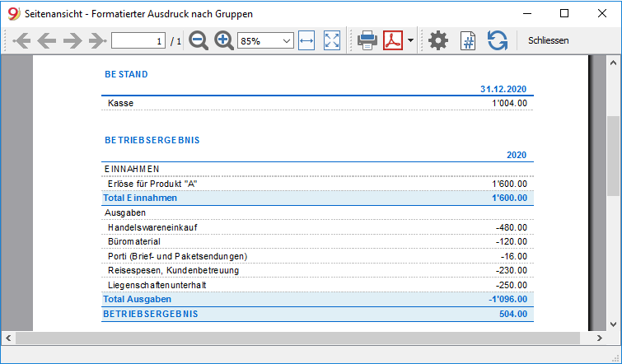
Task: Go to previous page arrow
Action: click(47, 40)
